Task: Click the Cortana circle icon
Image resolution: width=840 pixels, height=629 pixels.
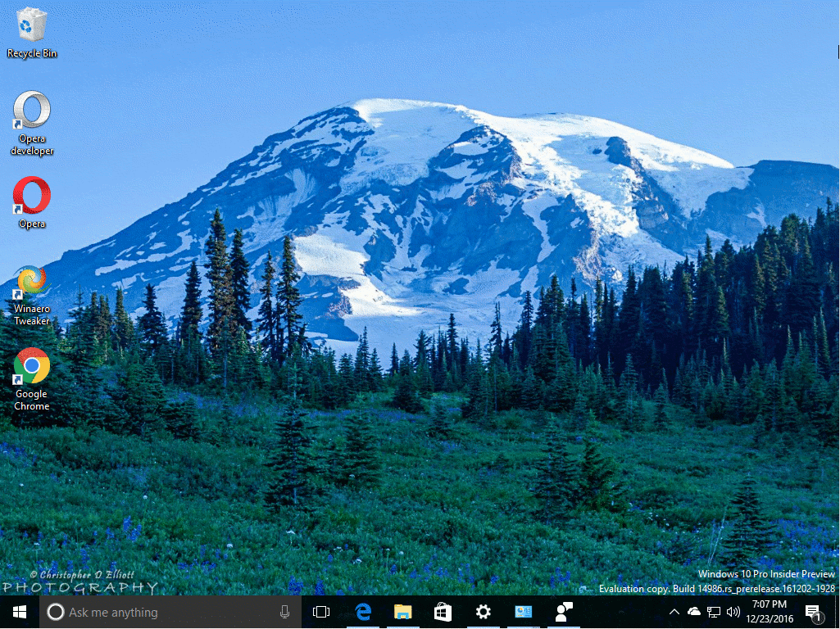Action: coord(55,612)
